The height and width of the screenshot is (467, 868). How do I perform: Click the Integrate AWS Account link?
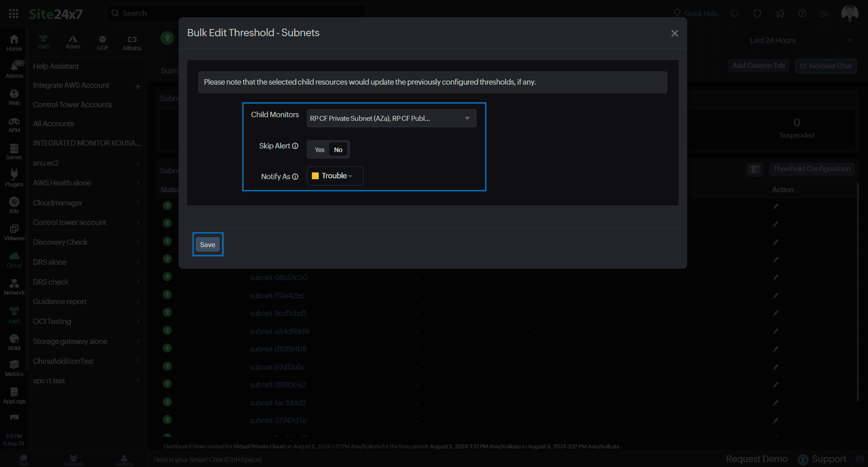[71, 85]
